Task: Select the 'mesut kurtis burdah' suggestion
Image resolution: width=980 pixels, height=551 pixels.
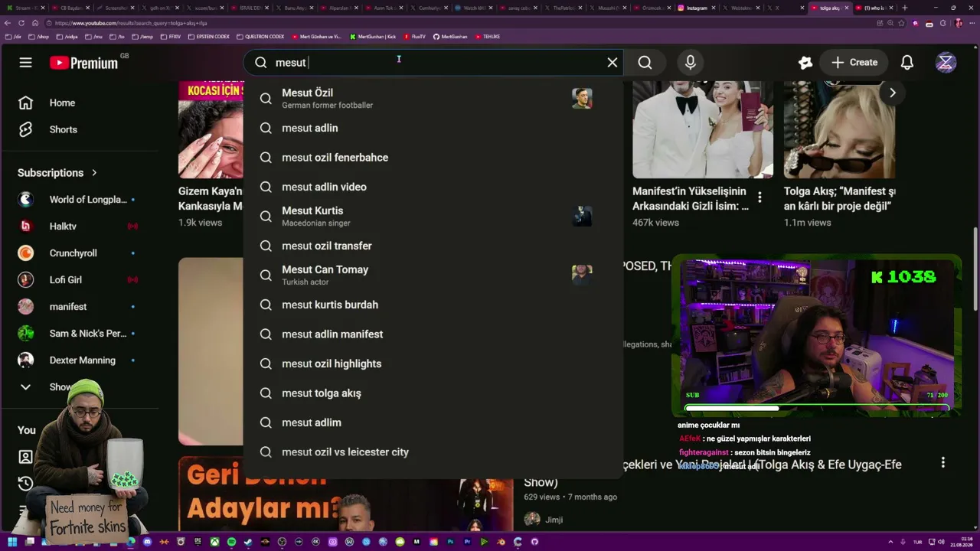Action: [433, 305]
